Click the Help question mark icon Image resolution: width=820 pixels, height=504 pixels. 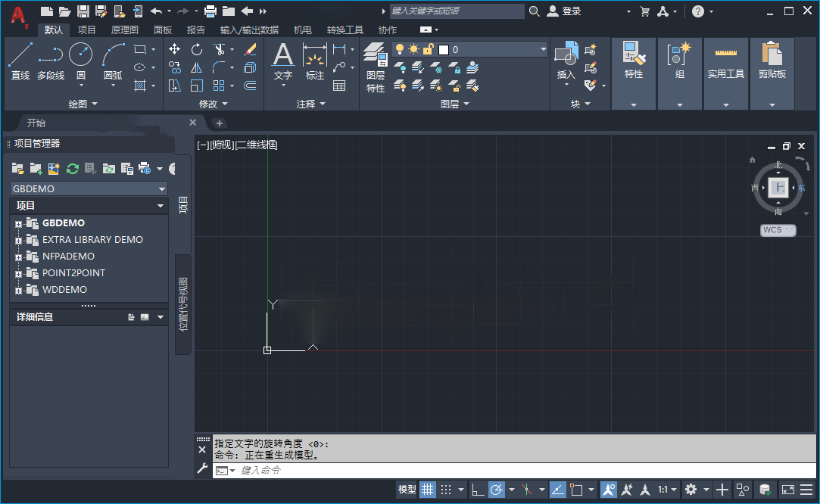point(698,11)
